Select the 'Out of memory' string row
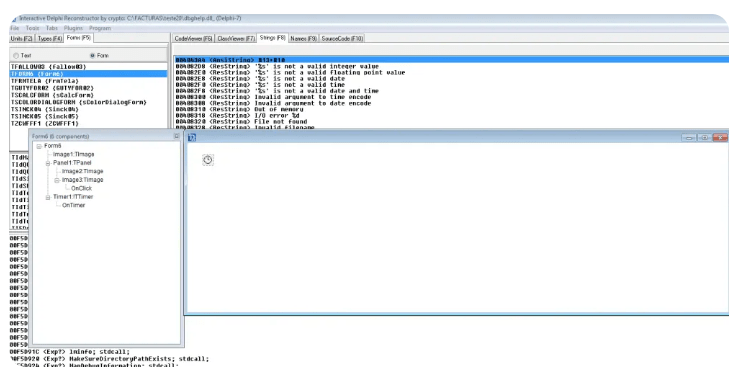 click(x=451, y=109)
